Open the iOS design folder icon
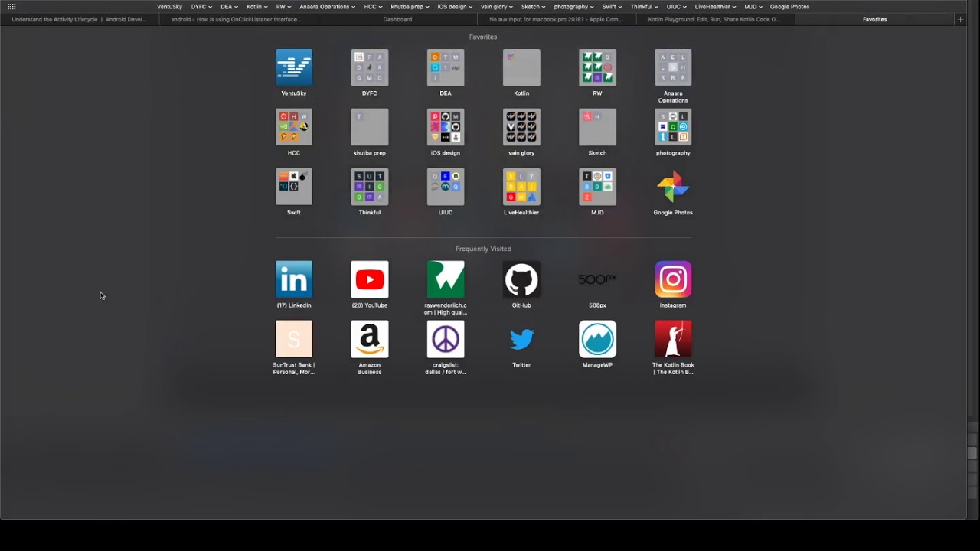Screen dimensions: 980x551 (446, 127)
